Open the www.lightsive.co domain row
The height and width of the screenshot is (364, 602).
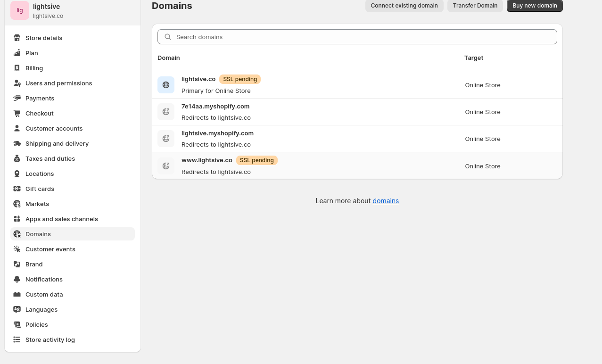(x=207, y=160)
